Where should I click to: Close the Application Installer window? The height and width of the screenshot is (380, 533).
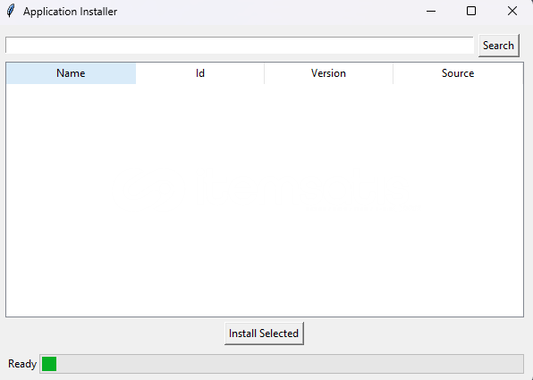(512, 11)
